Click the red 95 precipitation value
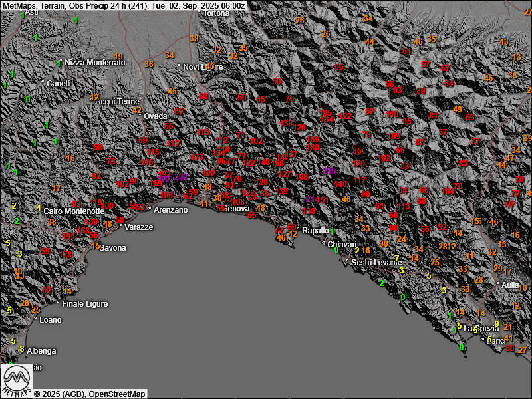The height and width of the screenshot is (399, 532). point(407,121)
